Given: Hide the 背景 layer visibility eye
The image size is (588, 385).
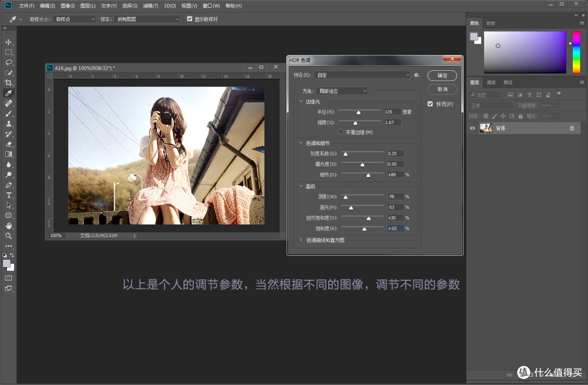Looking at the screenshot, I should [x=471, y=128].
